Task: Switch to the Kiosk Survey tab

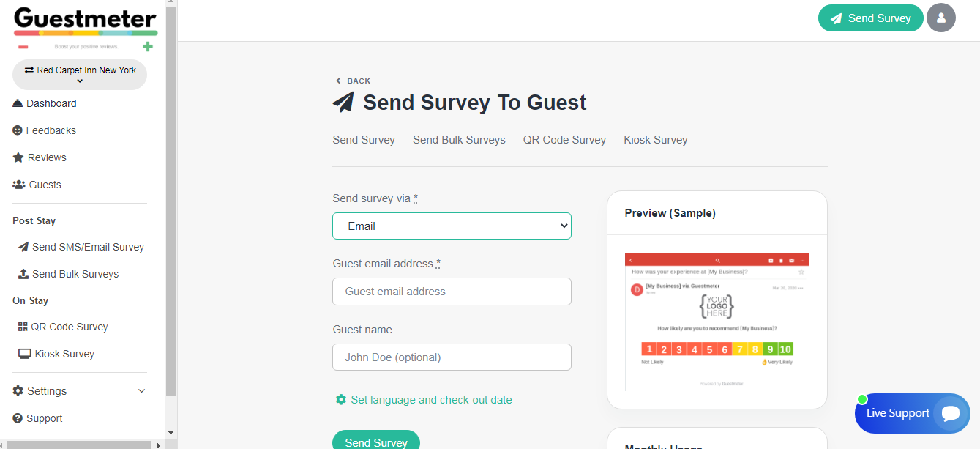Action: pyautogui.click(x=655, y=140)
